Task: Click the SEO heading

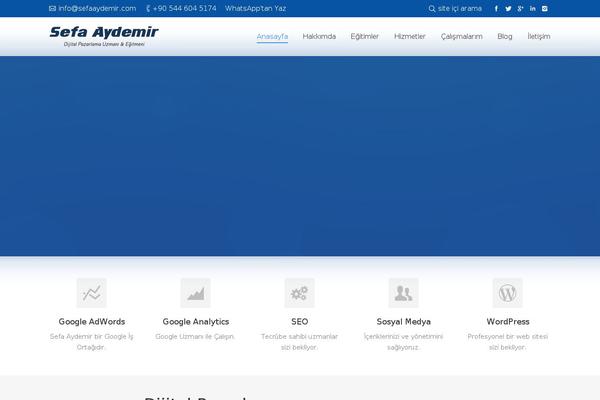Action: [x=300, y=322]
